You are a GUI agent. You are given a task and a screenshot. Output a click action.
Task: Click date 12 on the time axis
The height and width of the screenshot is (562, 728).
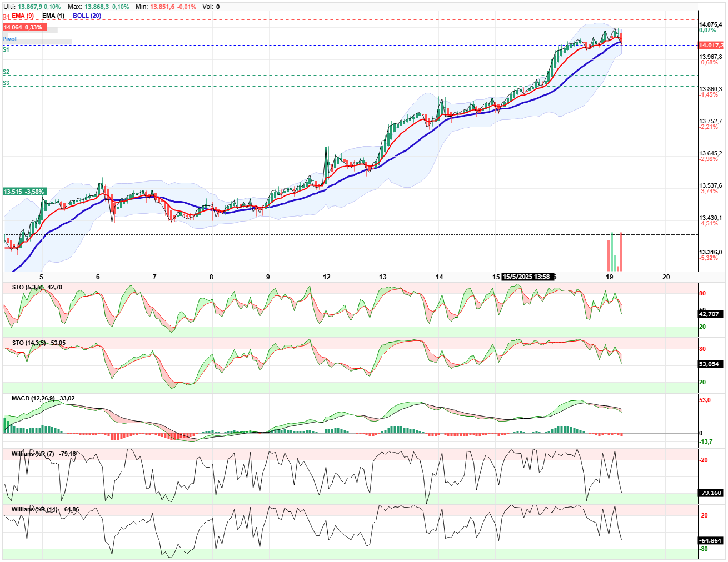(x=327, y=277)
